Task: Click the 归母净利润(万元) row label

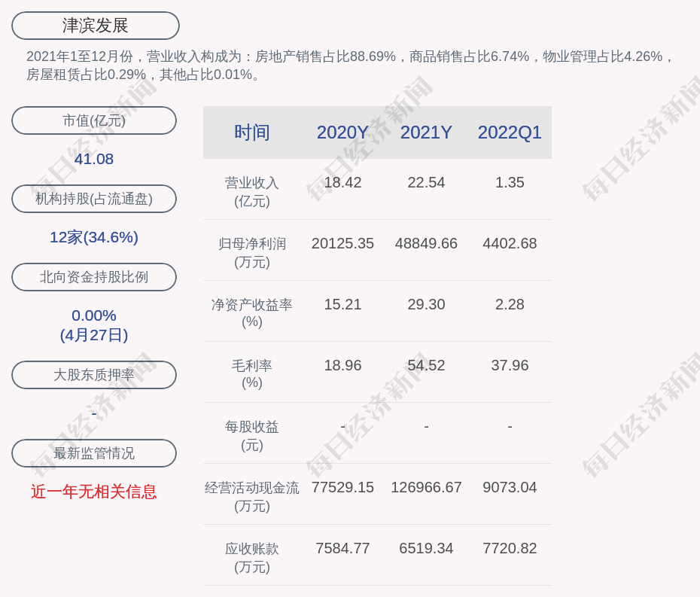Action: click(251, 252)
